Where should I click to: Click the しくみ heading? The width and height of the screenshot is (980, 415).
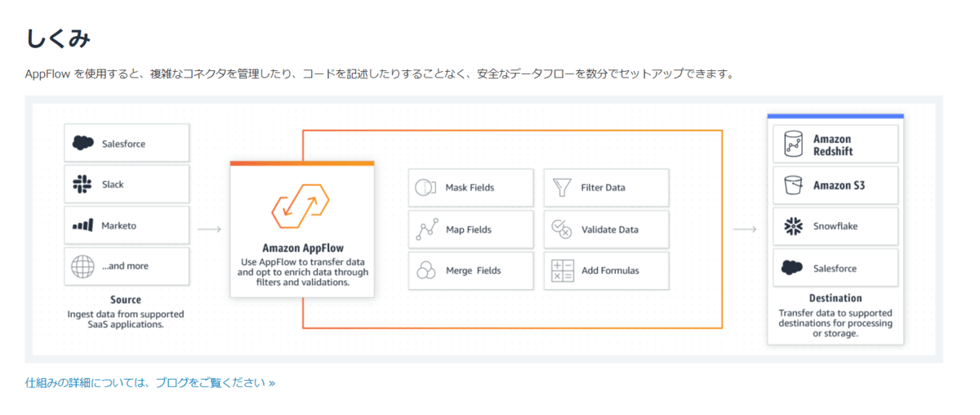coord(58,38)
